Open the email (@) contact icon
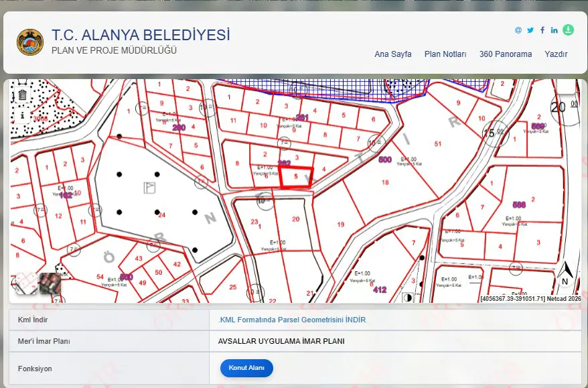 tap(518, 30)
